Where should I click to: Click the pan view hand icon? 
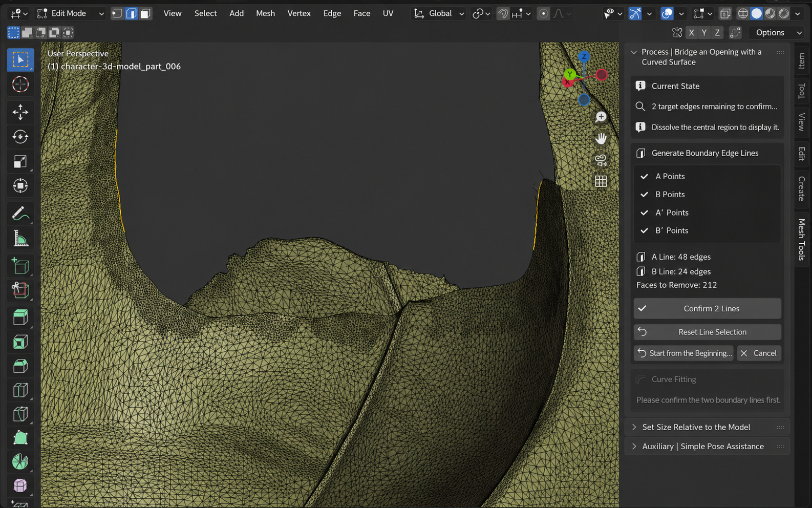[x=601, y=139]
